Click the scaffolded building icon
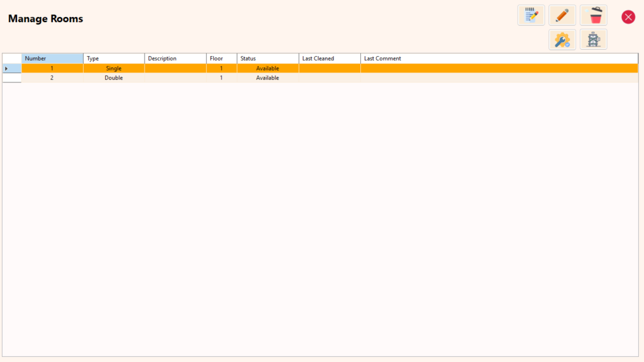This screenshot has height=362, width=644. [x=593, y=40]
